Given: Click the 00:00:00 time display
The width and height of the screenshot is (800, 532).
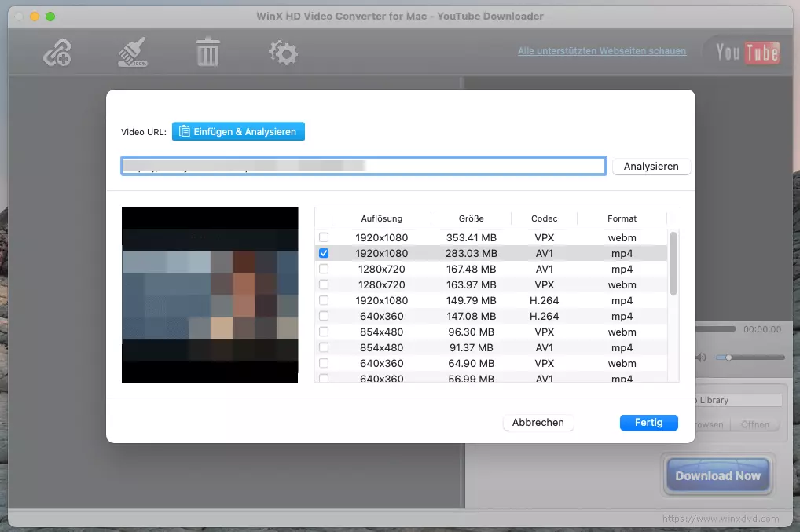Looking at the screenshot, I should click(x=761, y=329).
